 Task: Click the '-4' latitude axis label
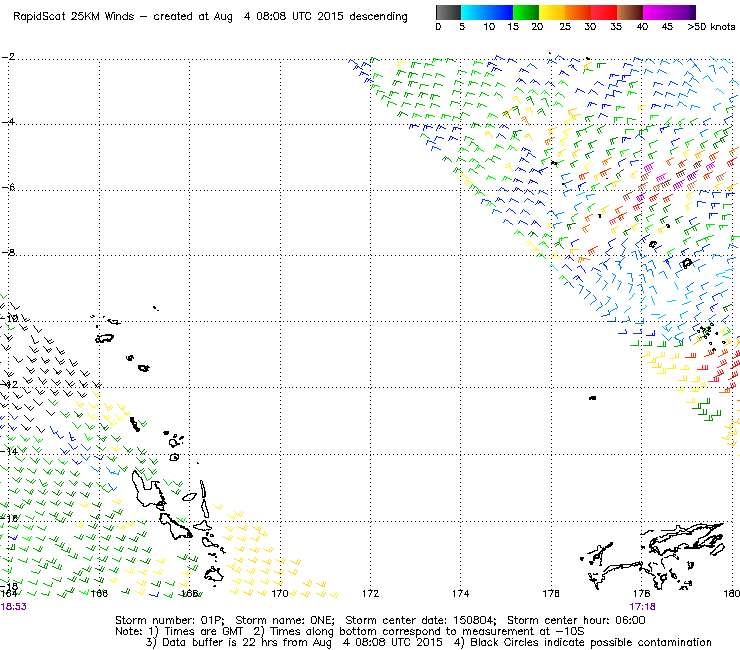(x=8, y=122)
